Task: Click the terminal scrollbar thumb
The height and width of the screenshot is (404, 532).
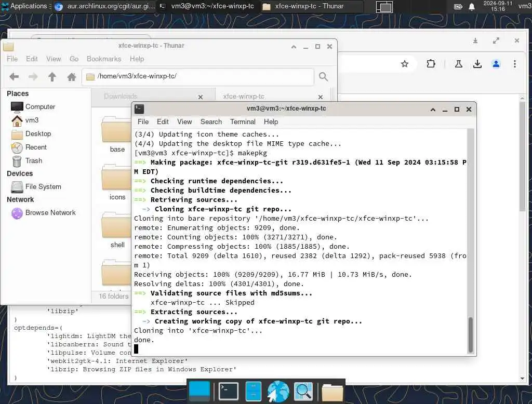Action: [470, 334]
